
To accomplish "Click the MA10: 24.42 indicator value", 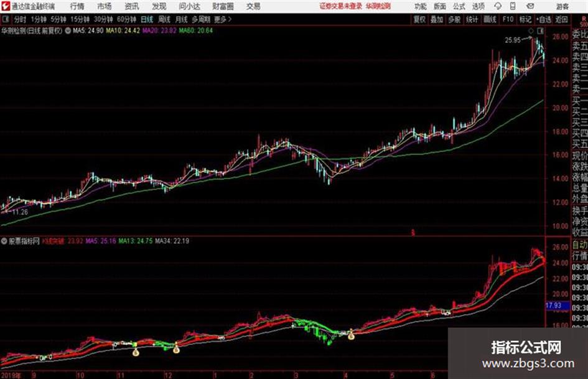I will (123, 30).
